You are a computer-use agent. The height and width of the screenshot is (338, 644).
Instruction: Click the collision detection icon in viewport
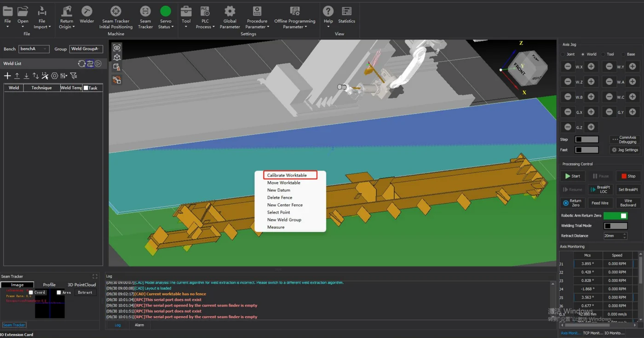(x=117, y=80)
